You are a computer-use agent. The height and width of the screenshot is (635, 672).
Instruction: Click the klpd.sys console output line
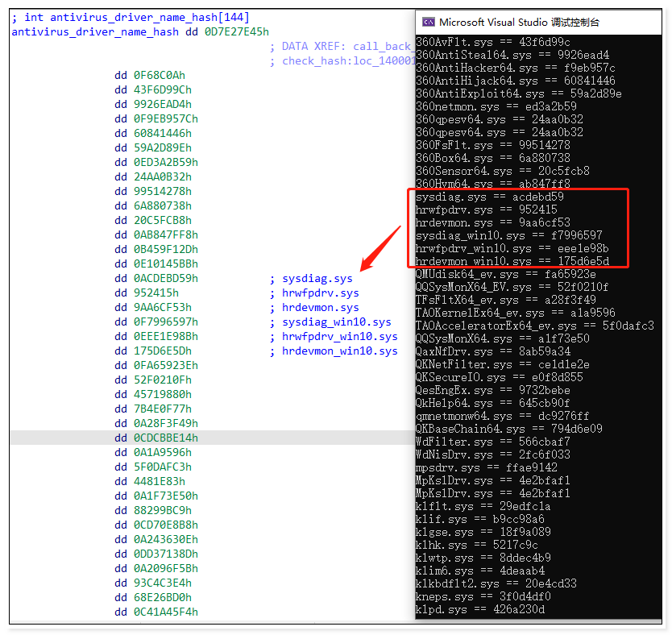pyautogui.click(x=480, y=609)
